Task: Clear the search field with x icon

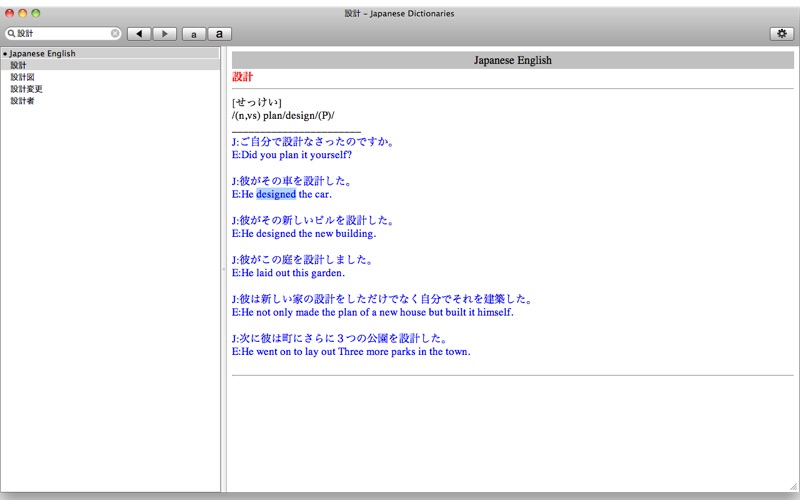Action: coord(115,33)
